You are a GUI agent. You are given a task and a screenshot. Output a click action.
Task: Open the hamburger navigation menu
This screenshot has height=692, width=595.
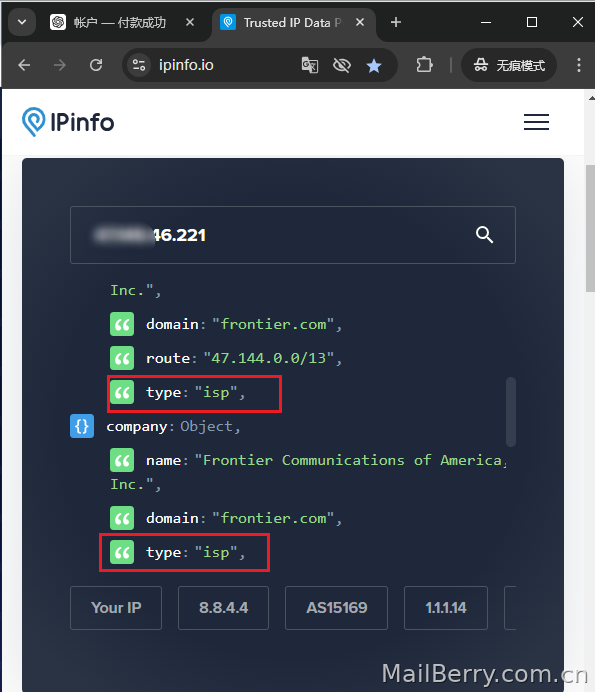point(536,122)
